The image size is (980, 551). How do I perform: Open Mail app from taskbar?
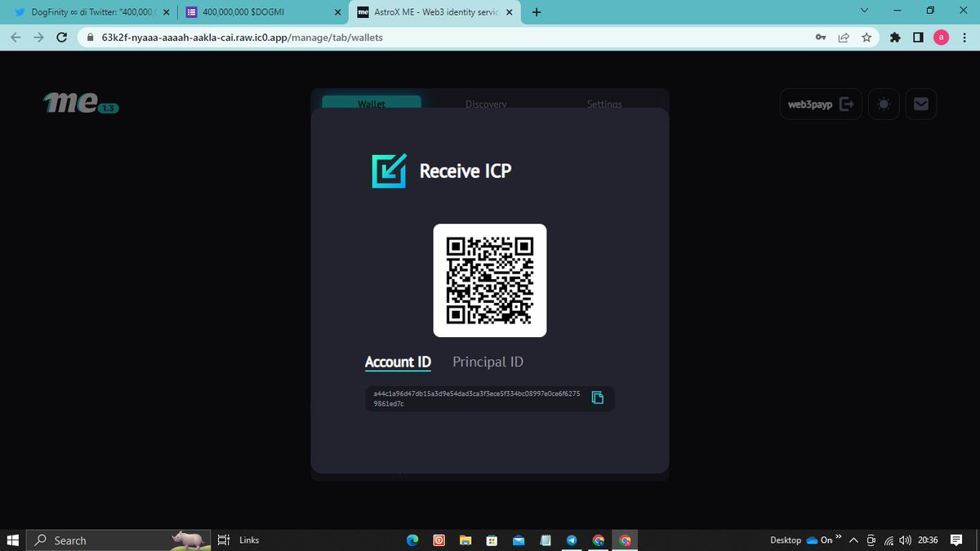tap(519, 540)
